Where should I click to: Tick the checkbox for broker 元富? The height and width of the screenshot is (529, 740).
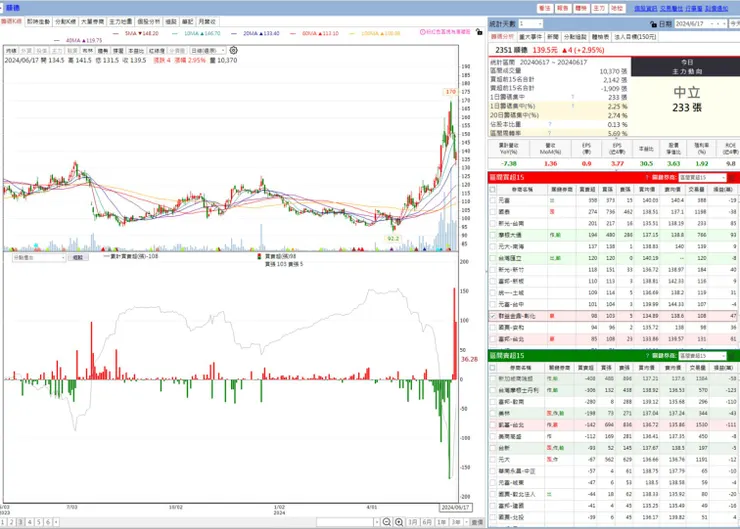point(493,201)
